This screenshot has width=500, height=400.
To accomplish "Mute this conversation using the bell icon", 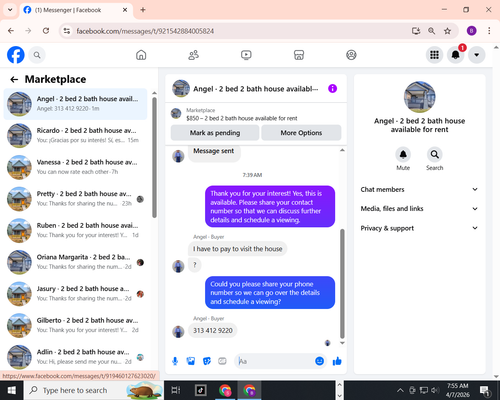I will [x=403, y=155].
